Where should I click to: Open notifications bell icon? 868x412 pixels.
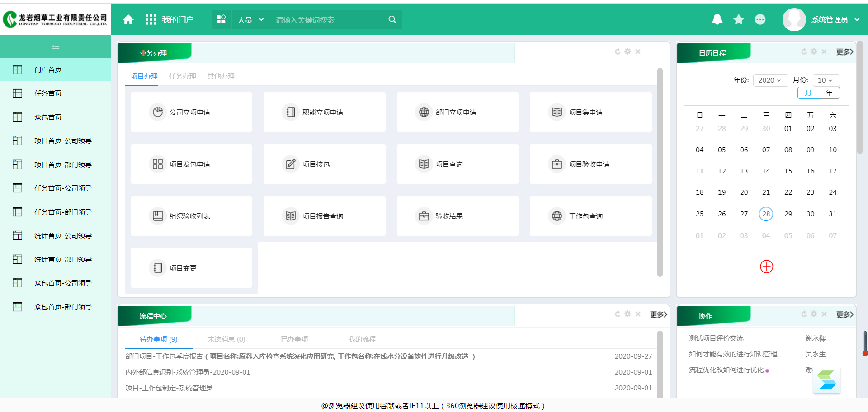coord(717,19)
